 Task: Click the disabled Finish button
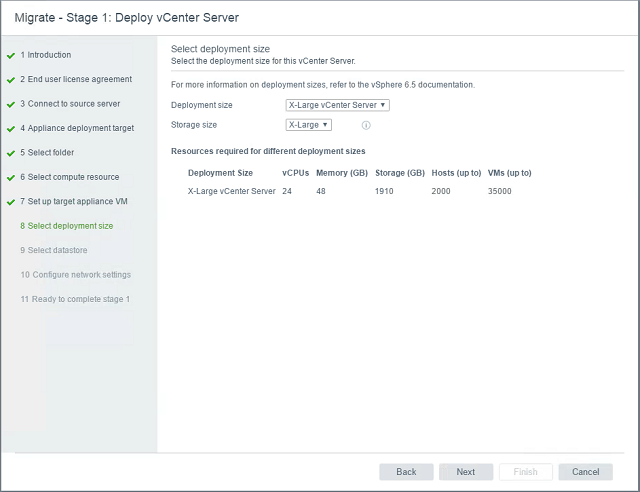pyautogui.click(x=526, y=472)
